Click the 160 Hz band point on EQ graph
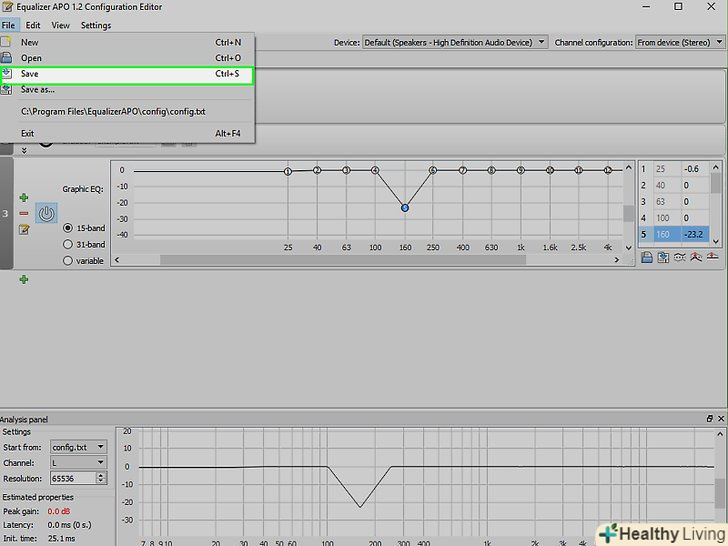728x546 pixels. (405, 208)
